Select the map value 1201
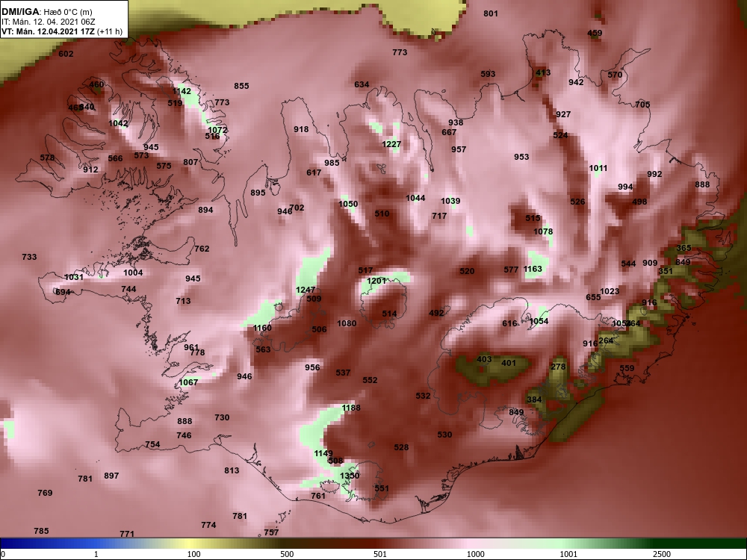The image size is (747, 560). point(376,281)
